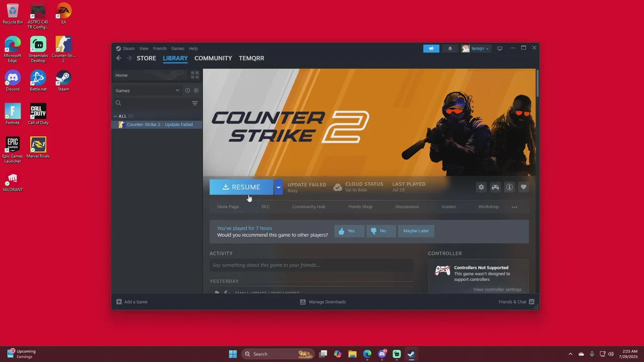Open the notifications bell icon
Screen dimensions: 644x362
pos(450,49)
